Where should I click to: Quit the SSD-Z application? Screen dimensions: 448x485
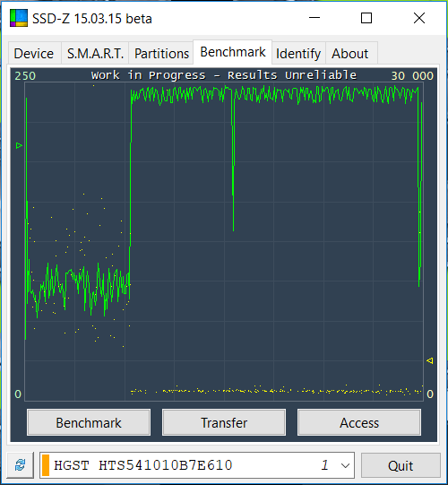401,465
